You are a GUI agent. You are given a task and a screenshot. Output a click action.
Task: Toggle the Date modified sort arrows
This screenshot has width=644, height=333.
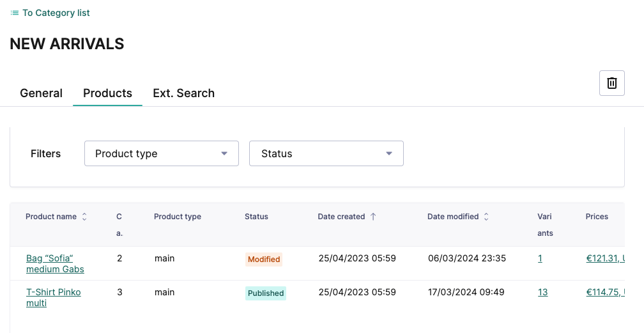click(486, 217)
